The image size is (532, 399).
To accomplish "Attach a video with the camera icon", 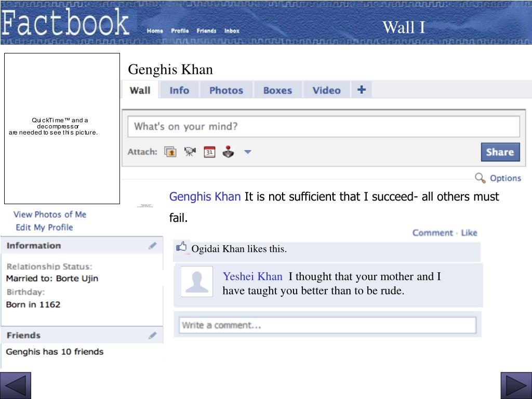I will pos(190,152).
